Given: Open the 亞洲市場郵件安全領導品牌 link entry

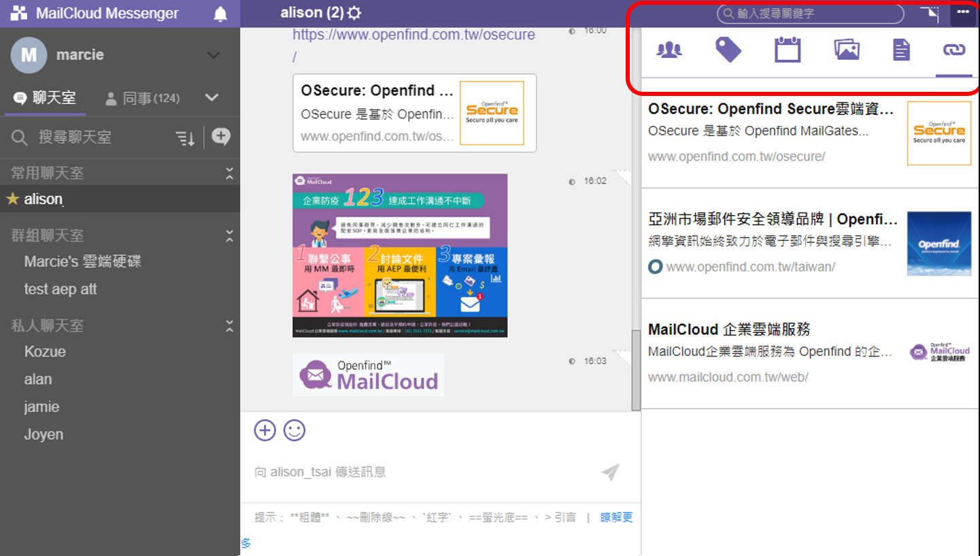Looking at the screenshot, I should [x=810, y=243].
